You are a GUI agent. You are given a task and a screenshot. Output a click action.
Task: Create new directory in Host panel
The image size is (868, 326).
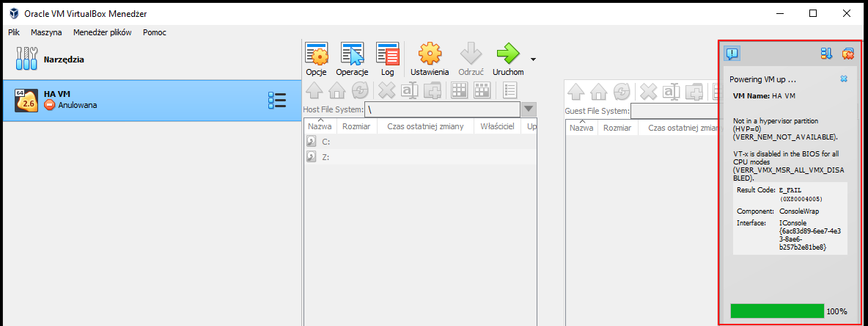pyautogui.click(x=432, y=90)
